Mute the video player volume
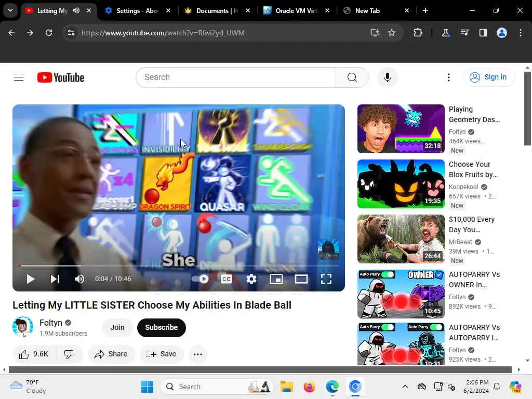The width and height of the screenshot is (532, 399). click(79, 279)
